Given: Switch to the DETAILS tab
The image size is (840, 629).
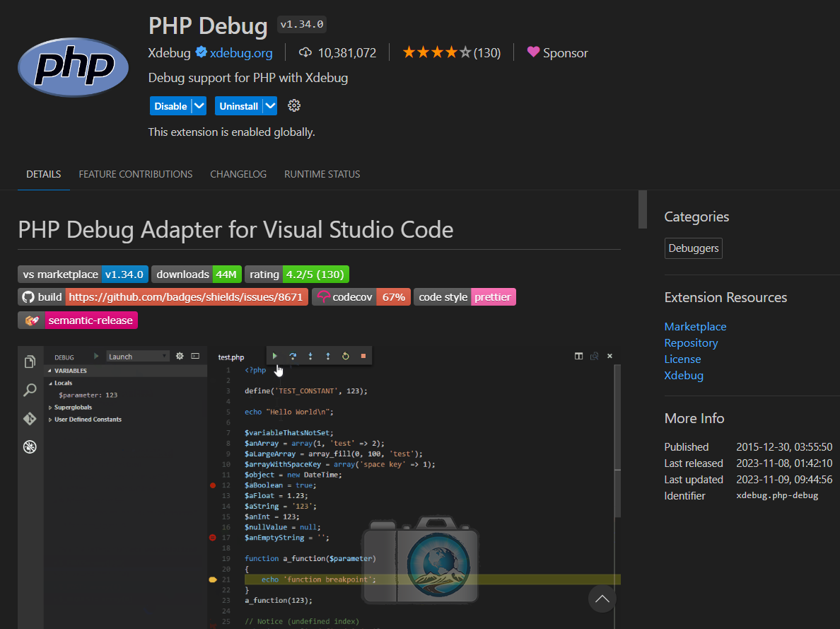Looking at the screenshot, I should [x=43, y=174].
